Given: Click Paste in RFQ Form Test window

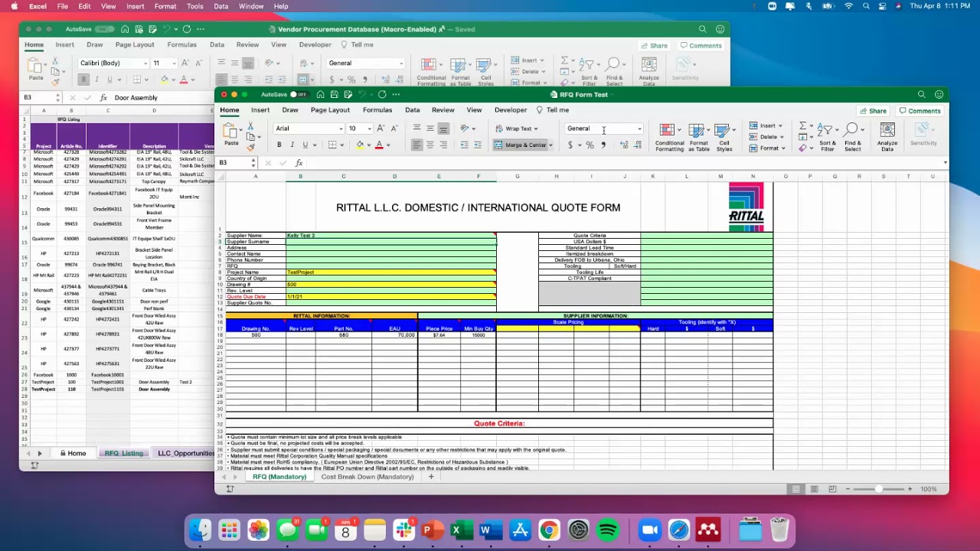Looking at the screenshot, I should pos(230,135).
